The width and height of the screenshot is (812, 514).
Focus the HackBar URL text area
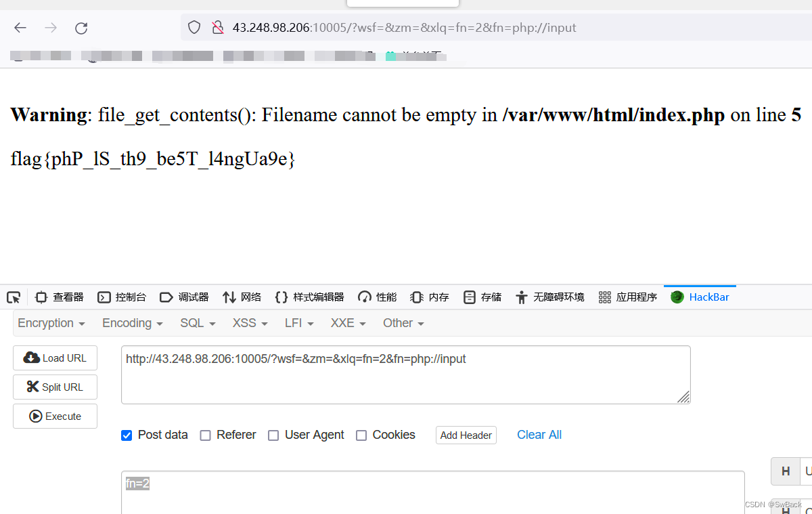[x=406, y=374]
